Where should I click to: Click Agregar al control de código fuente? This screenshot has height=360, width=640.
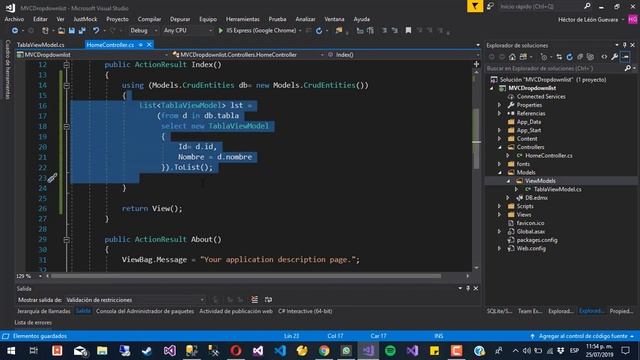583,336
